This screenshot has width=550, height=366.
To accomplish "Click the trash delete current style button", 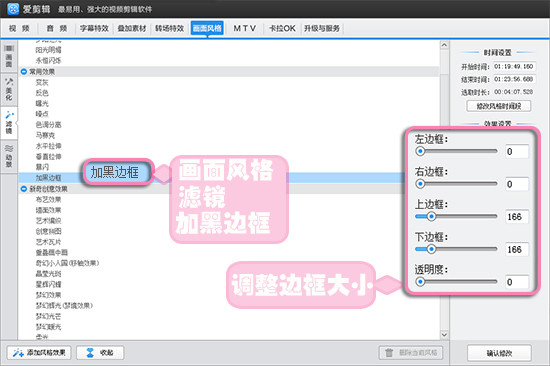I will tap(411, 353).
